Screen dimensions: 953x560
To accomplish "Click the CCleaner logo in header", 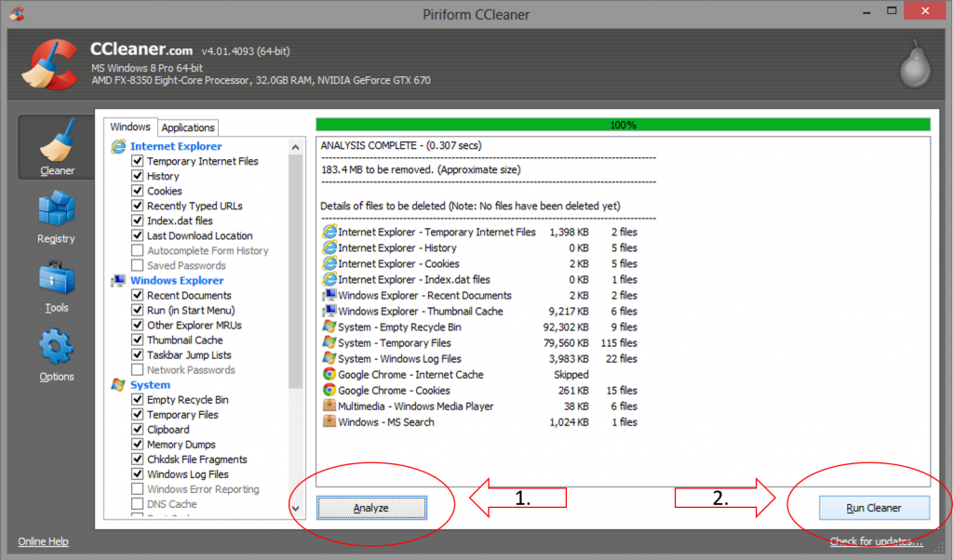I will tap(51, 64).
